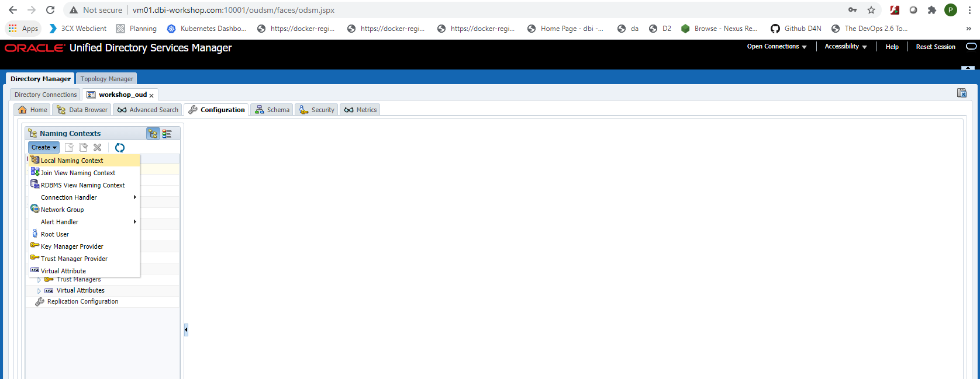Click the browser address bar URL
Image resolution: width=980 pixels, height=379 pixels.
(x=234, y=10)
